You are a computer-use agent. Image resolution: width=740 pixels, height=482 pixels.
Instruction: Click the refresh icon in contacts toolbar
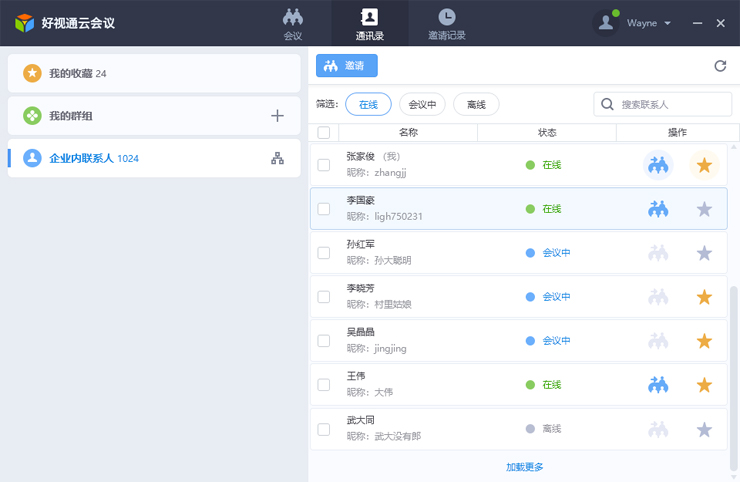[x=720, y=66]
